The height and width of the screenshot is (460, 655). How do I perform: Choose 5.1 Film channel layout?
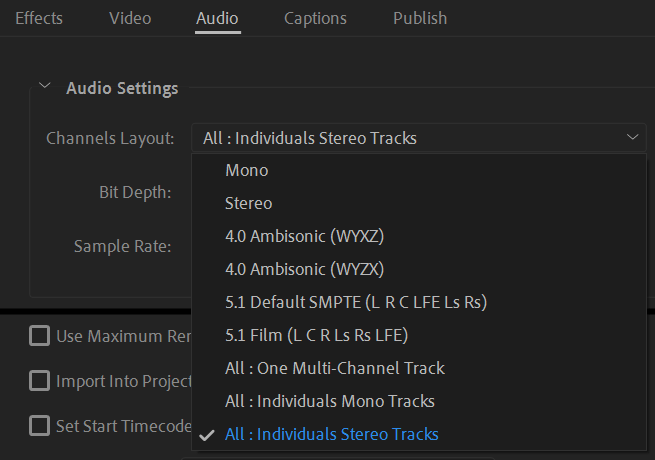[x=316, y=335]
